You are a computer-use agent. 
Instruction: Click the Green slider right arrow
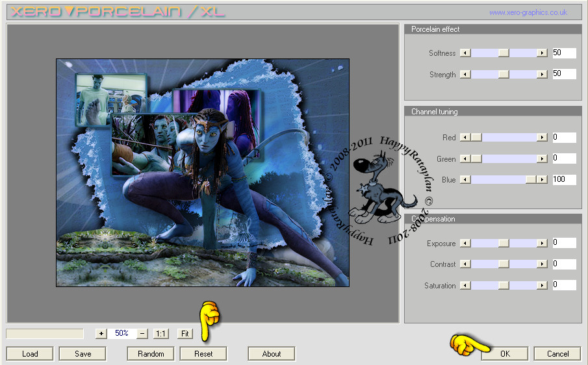coord(542,159)
